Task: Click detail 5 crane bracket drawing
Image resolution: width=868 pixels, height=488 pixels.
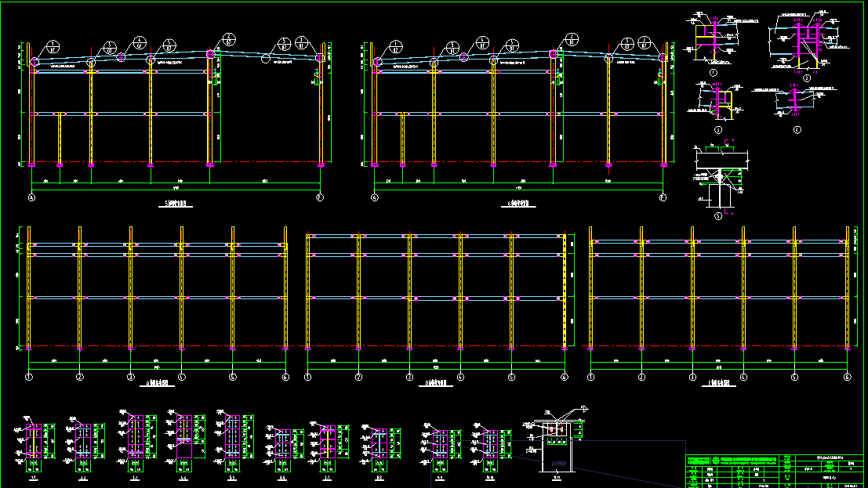Action: tap(721, 174)
